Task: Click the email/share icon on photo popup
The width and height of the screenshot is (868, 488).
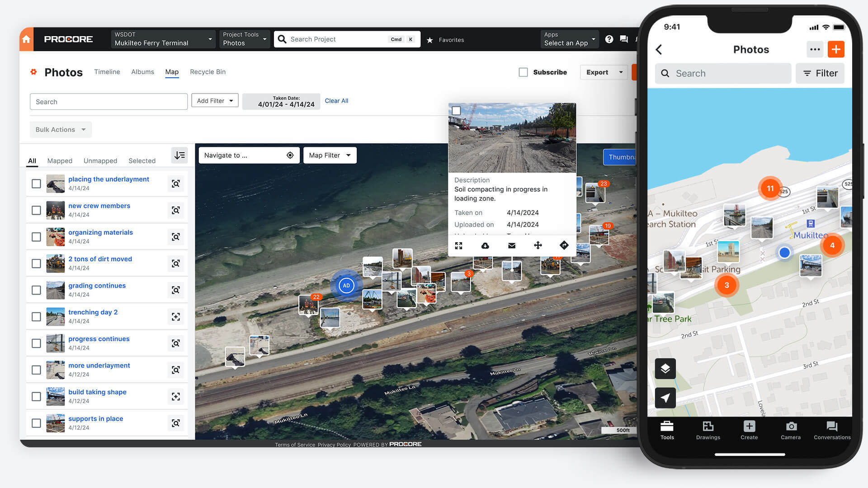Action: (x=510, y=245)
